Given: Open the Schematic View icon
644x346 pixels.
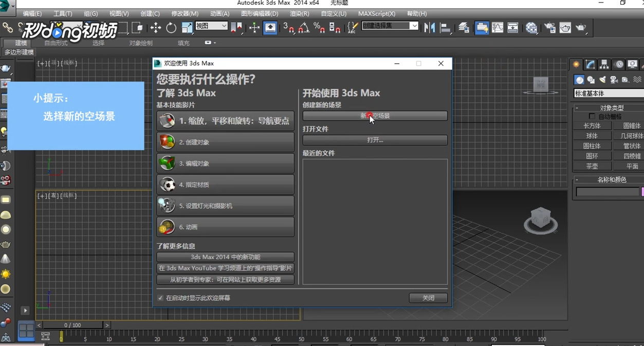Looking at the screenshot, I should (513, 28).
